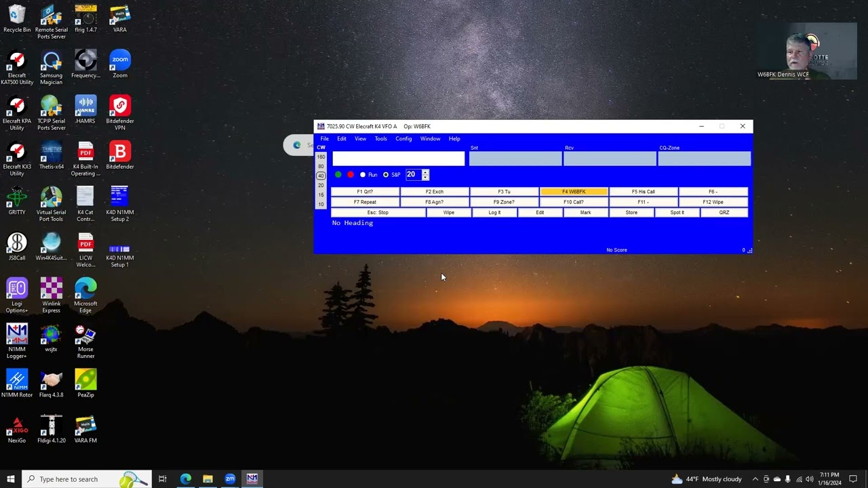The width and height of the screenshot is (868, 488).
Task: Select the 40 meter band button
Action: [x=321, y=176]
